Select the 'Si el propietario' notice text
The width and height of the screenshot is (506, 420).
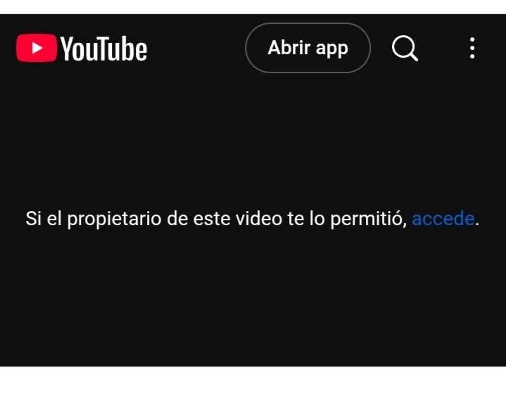tap(253, 219)
